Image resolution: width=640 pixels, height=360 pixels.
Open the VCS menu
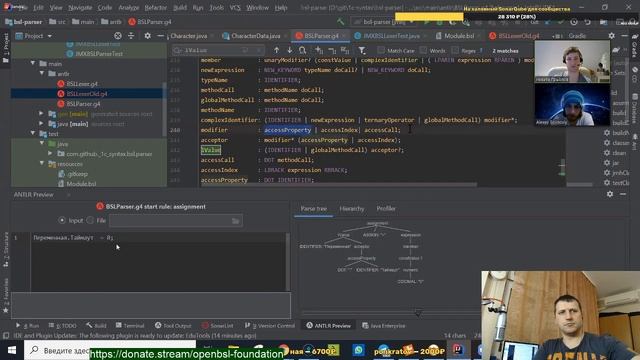click(x=235, y=7)
